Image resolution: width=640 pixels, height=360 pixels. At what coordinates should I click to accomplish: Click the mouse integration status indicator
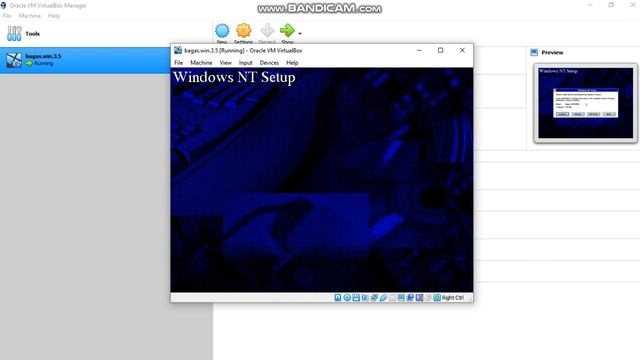pos(428,298)
